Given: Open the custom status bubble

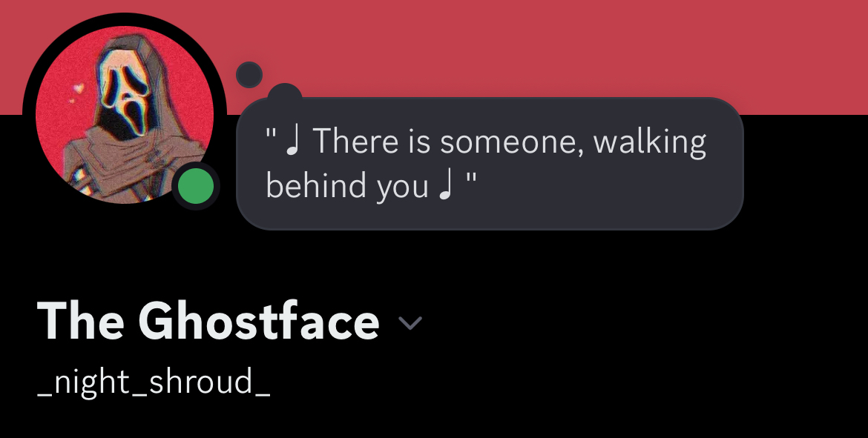Looking at the screenshot, I should 490,163.
